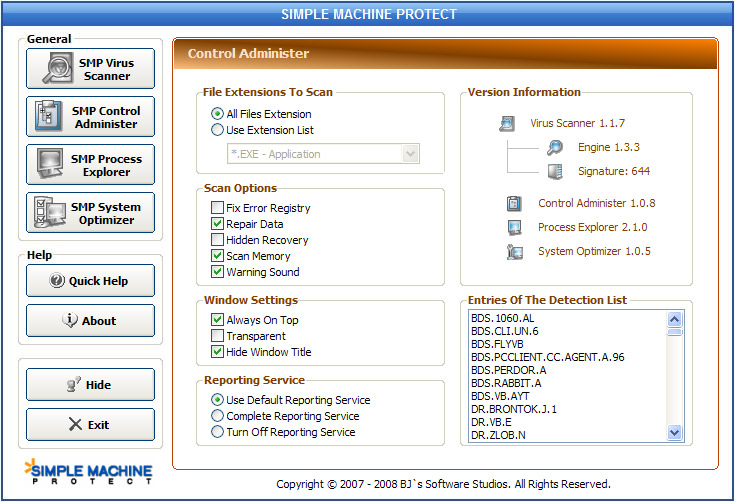Viewport: 735px width, 502px height.
Task: Select Turn Off Reporting Service
Action: point(217,431)
